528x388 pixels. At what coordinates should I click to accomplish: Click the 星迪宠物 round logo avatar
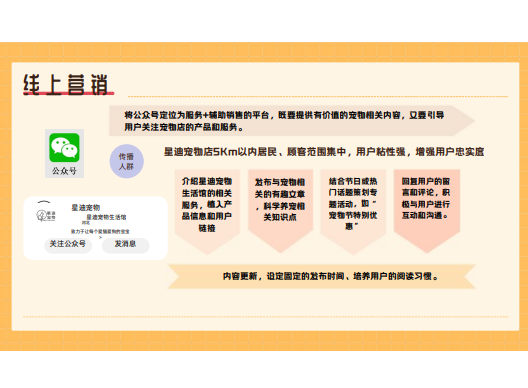45,216
